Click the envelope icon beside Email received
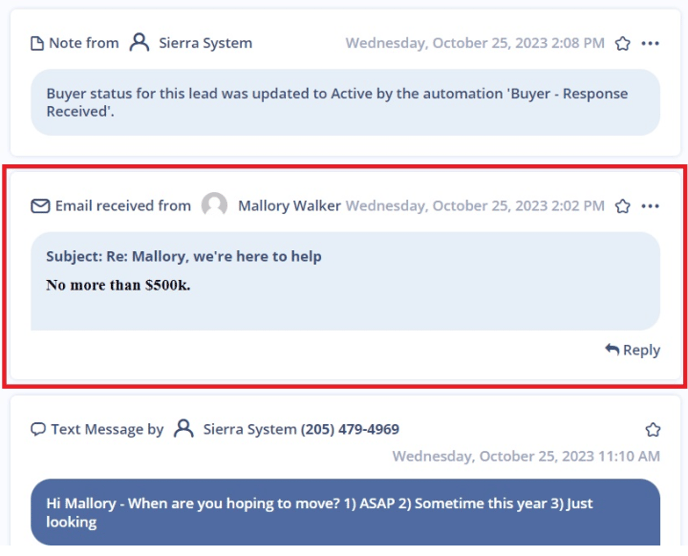 pos(40,206)
